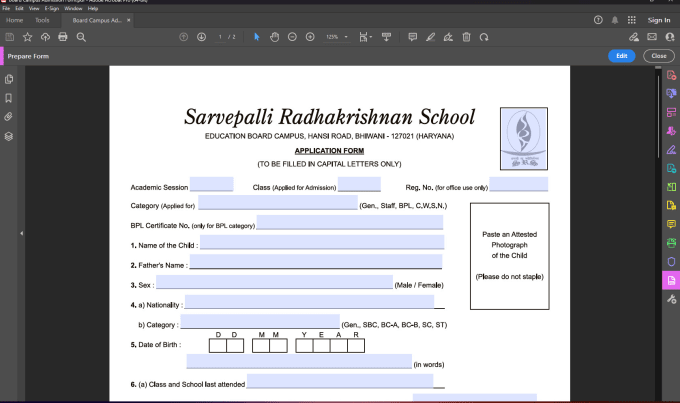Open the E-Sign menu
Screen dimensions: 680x403
point(52,8)
